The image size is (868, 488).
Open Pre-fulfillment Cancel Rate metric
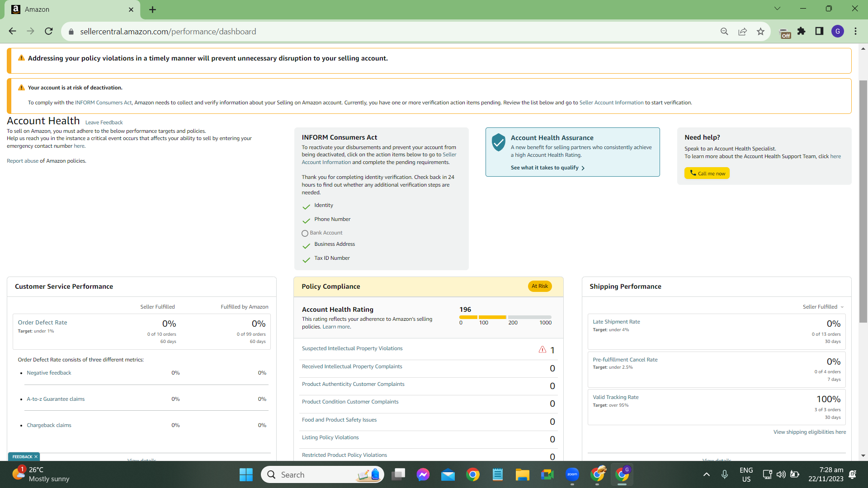click(625, 360)
